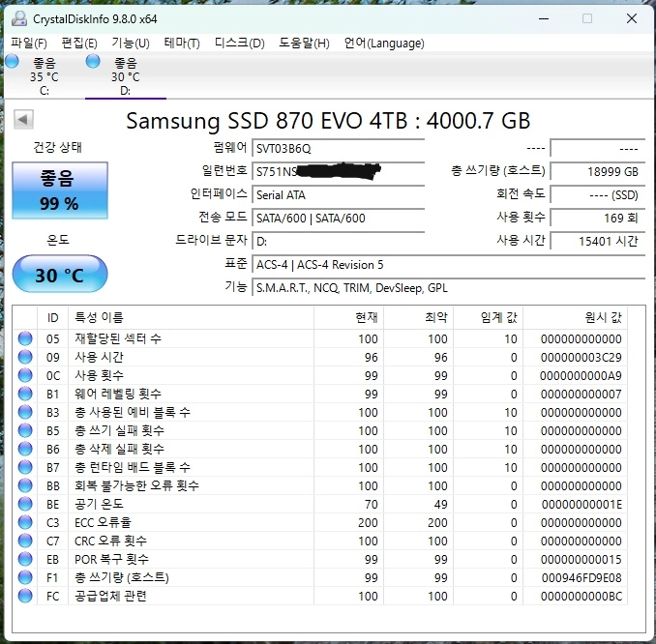Click the previous disk arrow button
The image size is (656, 644).
coord(23,120)
